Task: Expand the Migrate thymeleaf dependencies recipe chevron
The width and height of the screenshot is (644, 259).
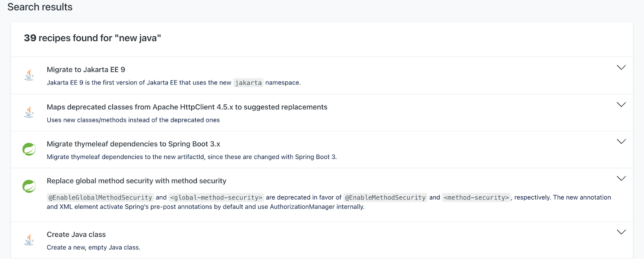Action: coord(621,142)
